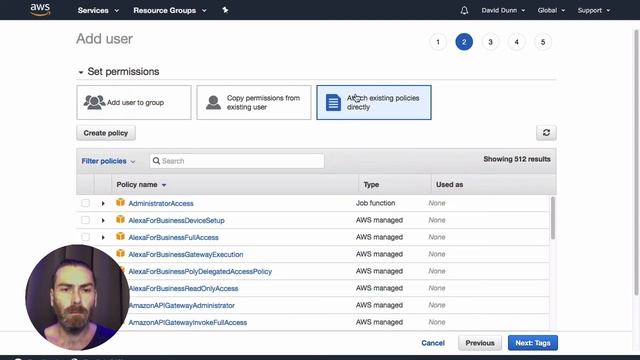This screenshot has width=640, height=360.
Task: Click the Next: Tags button
Action: tap(533, 343)
